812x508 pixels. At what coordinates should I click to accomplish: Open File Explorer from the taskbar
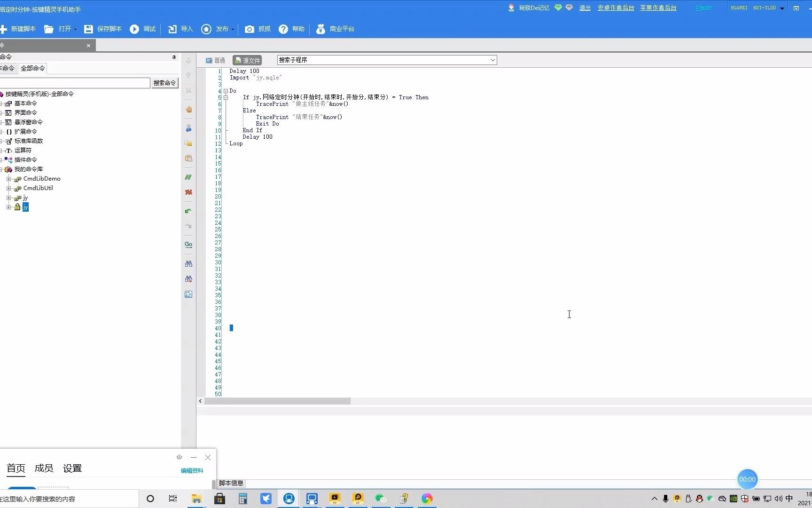[x=196, y=499]
